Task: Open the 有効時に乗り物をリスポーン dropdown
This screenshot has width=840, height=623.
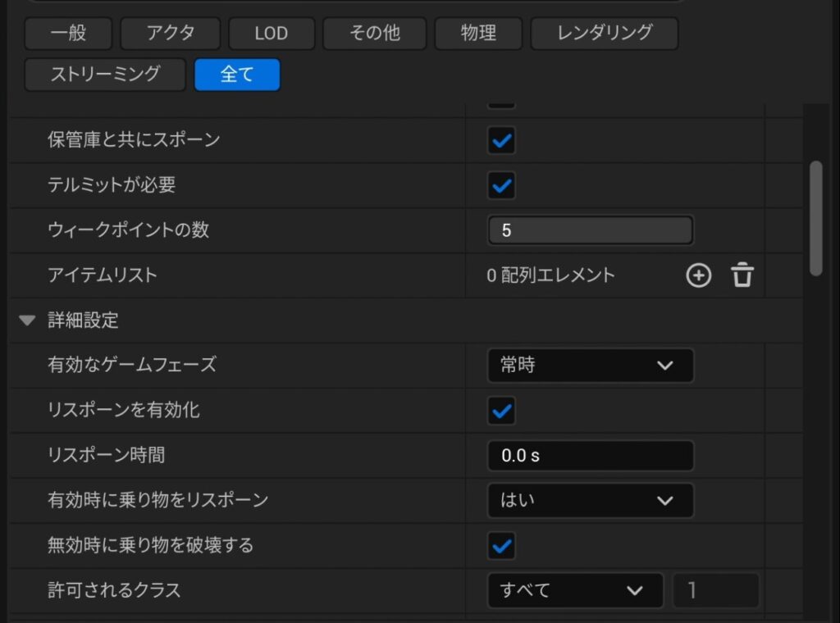Action: point(590,500)
